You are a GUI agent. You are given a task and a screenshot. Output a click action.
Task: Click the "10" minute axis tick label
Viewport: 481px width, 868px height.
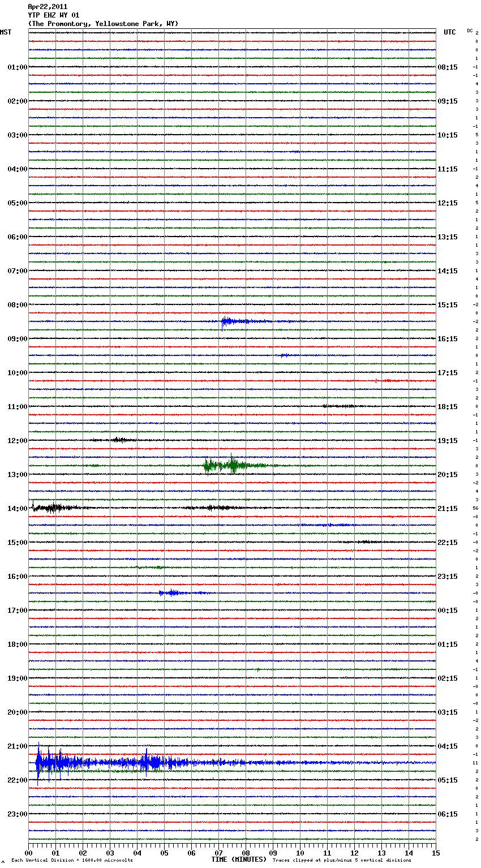300,853
